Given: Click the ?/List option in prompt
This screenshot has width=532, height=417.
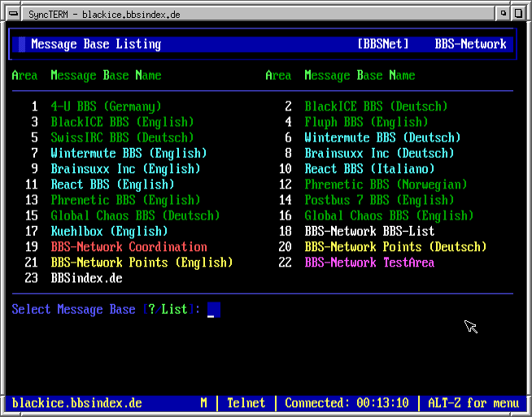Looking at the screenshot, I should click(x=168, y=309).
